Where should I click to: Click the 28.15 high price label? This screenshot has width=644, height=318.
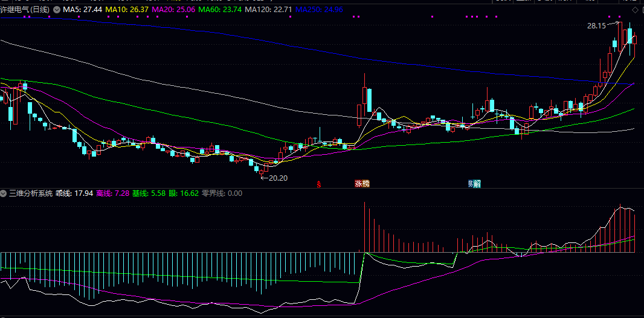click(596, 26)
